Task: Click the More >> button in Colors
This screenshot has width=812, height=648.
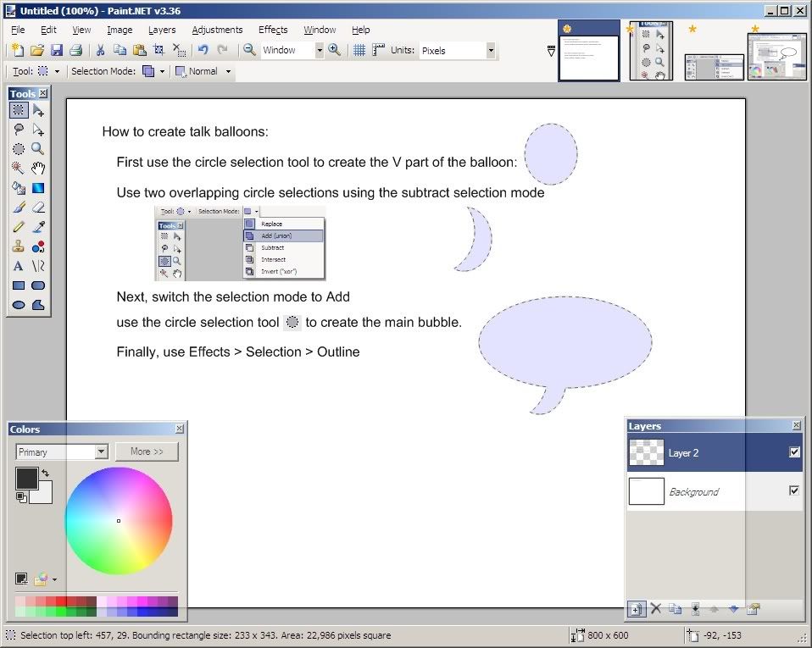Action: 147,451
